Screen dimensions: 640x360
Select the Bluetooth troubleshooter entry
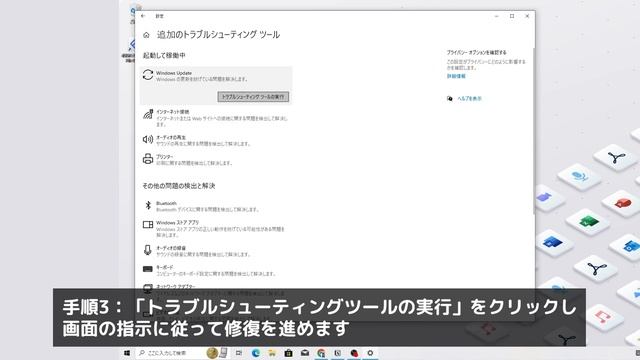[216, 206]
